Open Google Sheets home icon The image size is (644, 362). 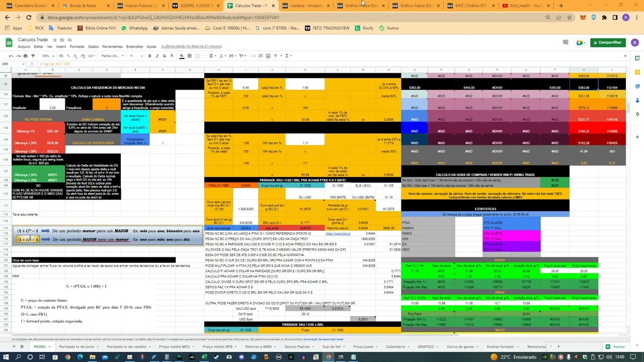(x=9, y=43)
